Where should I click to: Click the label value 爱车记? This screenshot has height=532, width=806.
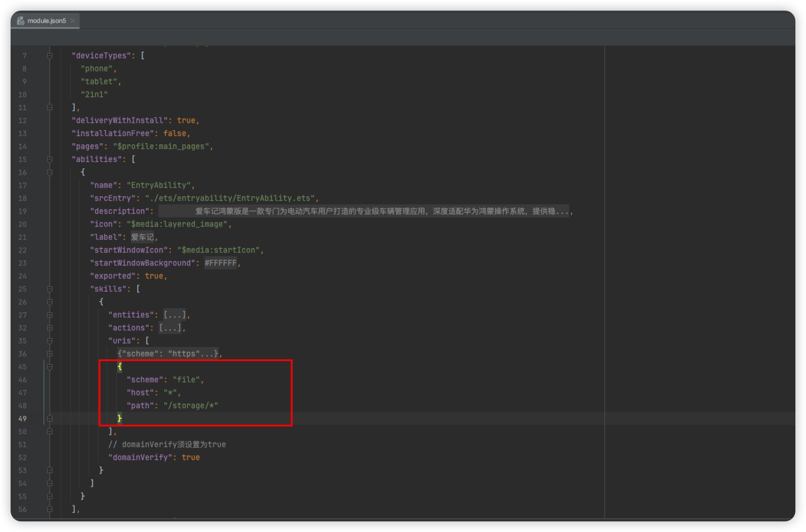tap(142, 237)
